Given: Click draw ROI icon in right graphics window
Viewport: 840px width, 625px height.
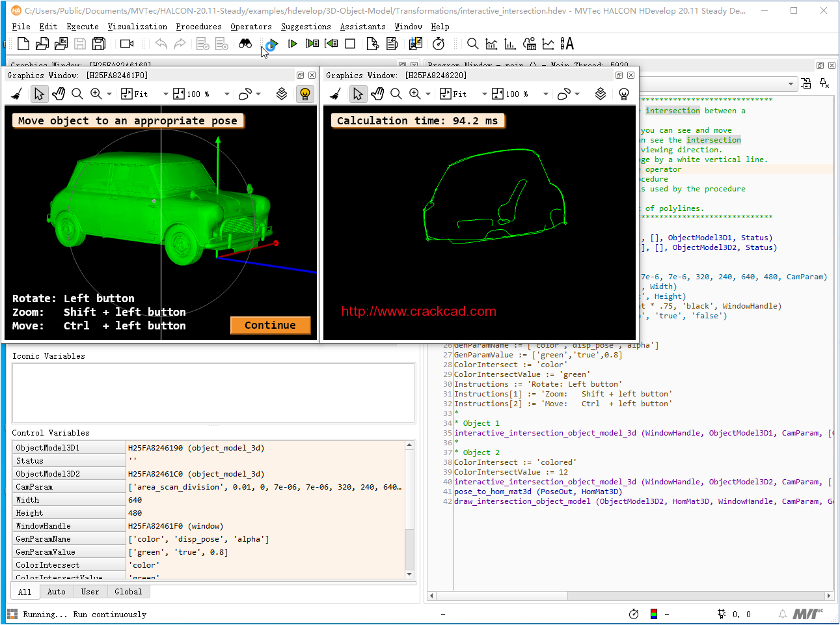Looking at the screenshot, I should (x=564, y=94).
